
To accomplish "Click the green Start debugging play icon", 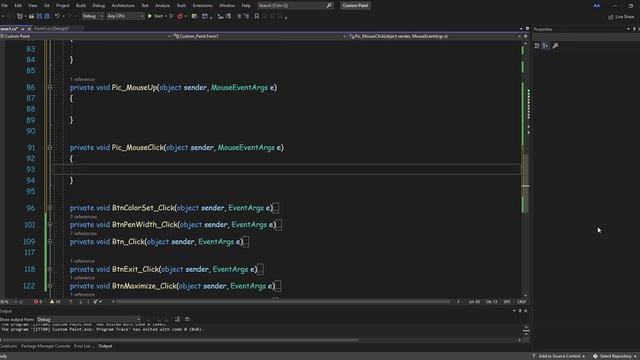I will pyautogui.click(x=150, y=16).
